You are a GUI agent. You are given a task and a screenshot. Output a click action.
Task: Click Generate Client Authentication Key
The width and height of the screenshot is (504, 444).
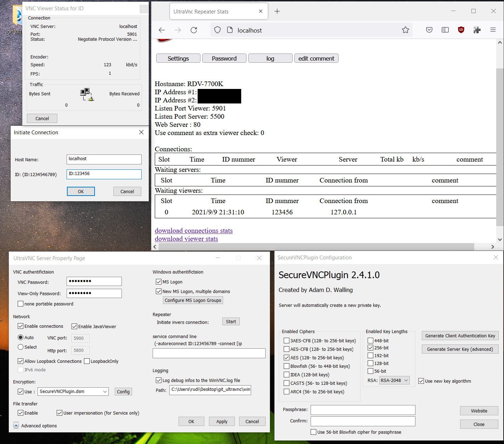pos(460,336)
